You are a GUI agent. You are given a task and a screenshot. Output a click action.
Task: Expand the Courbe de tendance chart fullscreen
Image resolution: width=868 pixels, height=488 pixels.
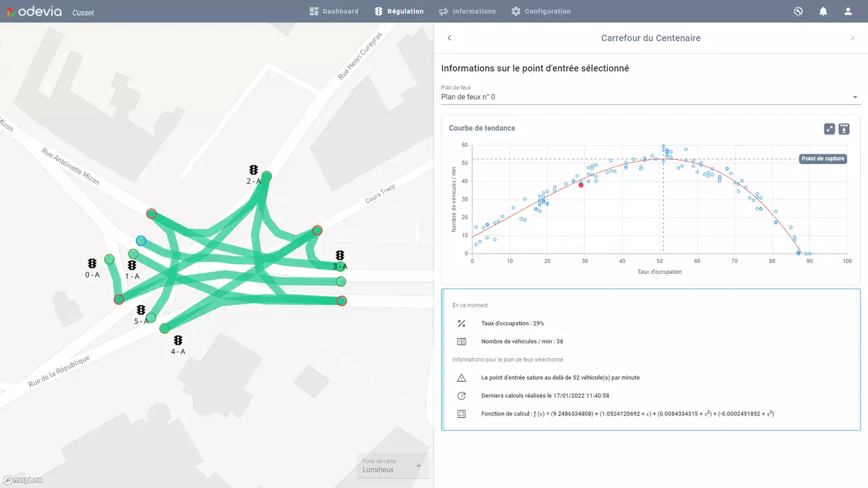click(829, 129)
